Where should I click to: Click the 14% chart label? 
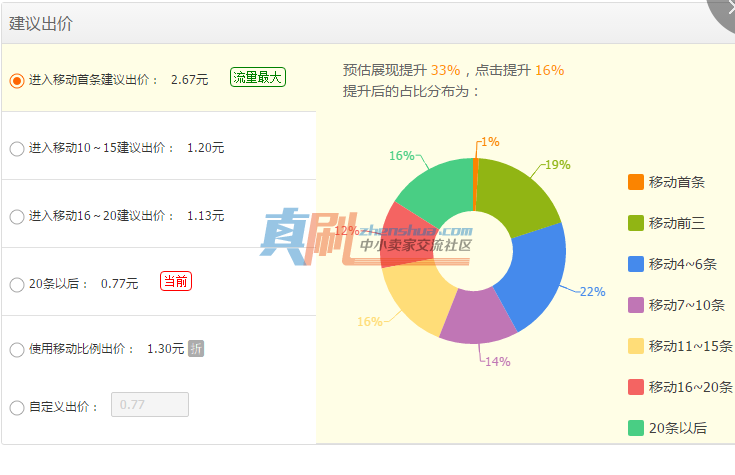498,362
